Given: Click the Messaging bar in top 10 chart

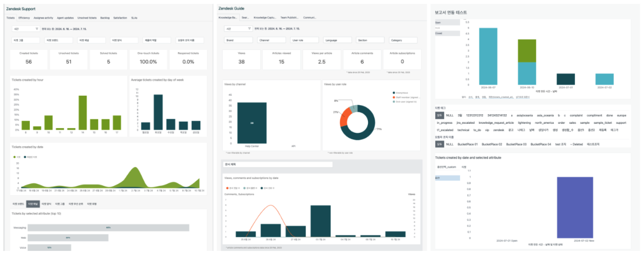Looking at the screenshot, I should click(x=108, y=227).
